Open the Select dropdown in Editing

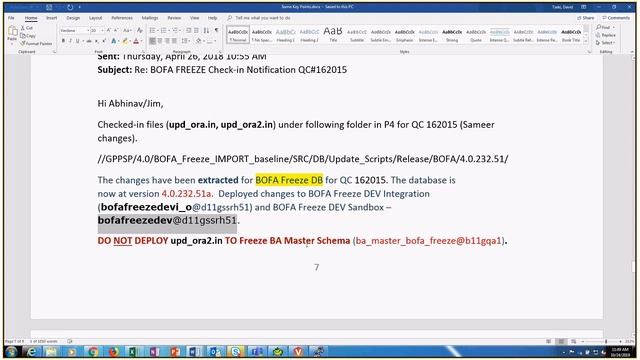pyautogui.click(x=605, y=42)
